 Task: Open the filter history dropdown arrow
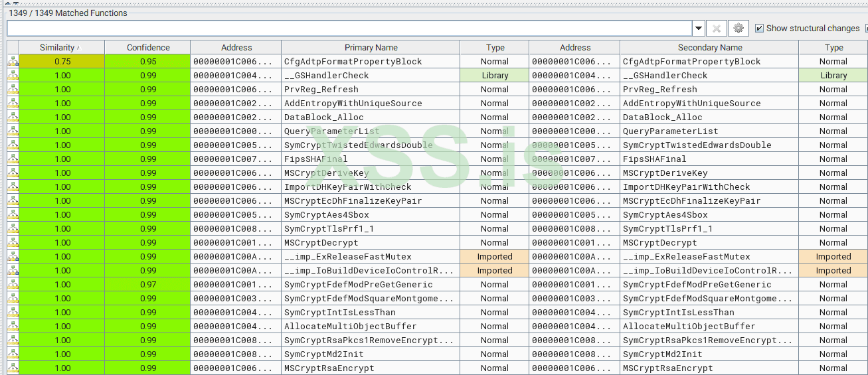pos(698,29)
